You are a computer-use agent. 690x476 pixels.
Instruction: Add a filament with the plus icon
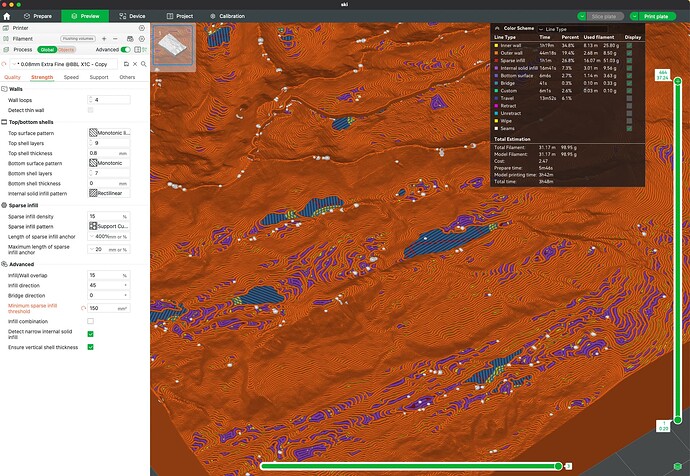point(104,39)
